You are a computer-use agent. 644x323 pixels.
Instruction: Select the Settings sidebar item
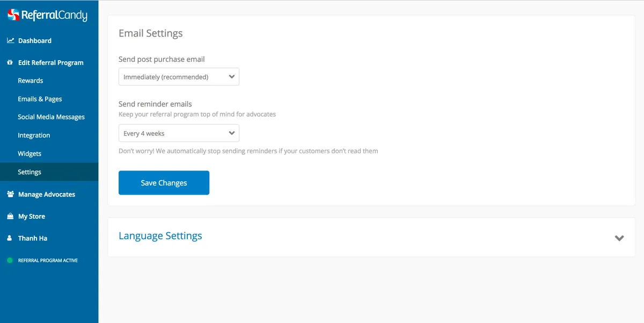tap(30, 172)
